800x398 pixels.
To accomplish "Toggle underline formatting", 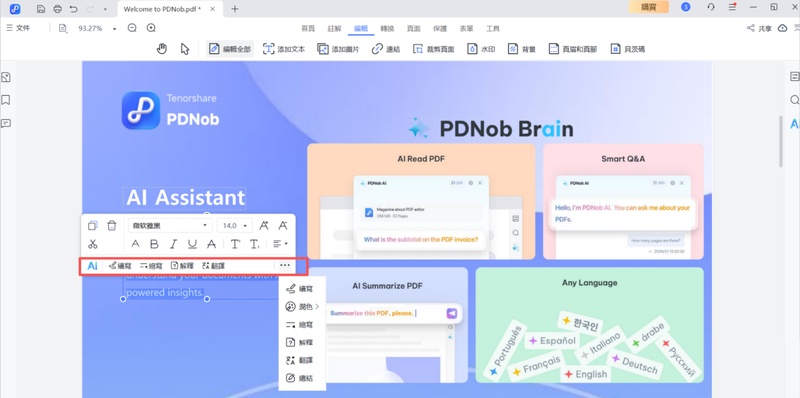I will coord(192,244).
